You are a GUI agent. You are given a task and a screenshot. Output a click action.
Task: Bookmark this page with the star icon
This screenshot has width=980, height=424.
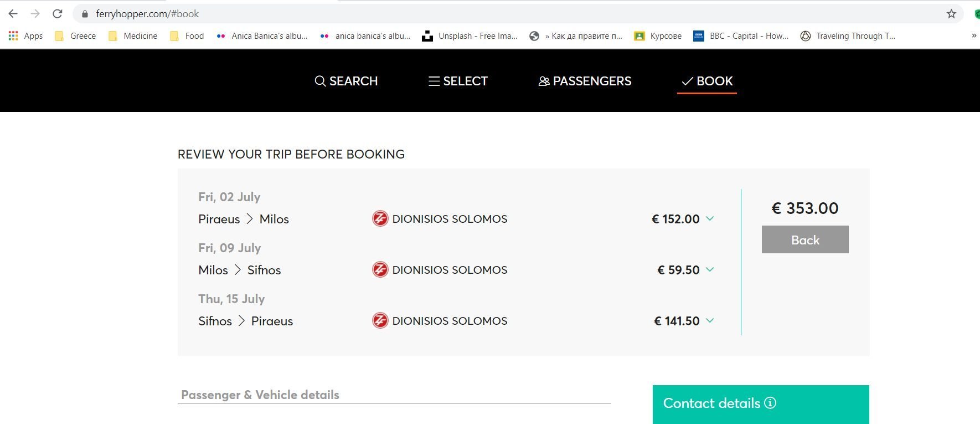[951, 14]
